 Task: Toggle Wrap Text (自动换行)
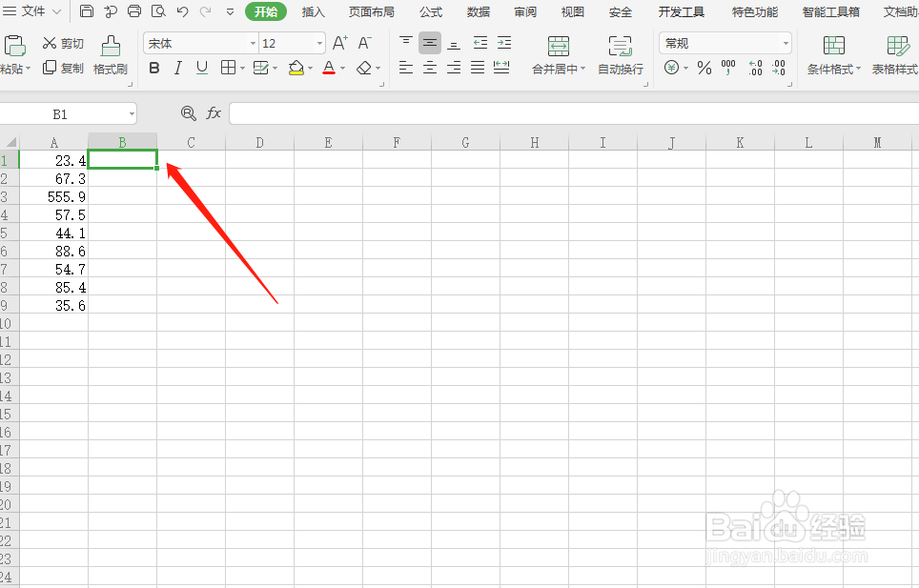pyautogui.click(x=620, y=54)
